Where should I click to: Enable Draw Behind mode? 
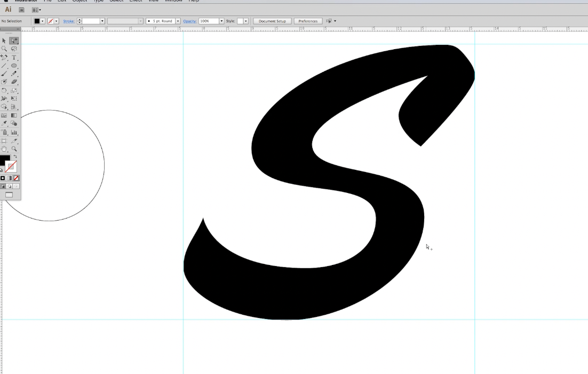tap(10, 186)
